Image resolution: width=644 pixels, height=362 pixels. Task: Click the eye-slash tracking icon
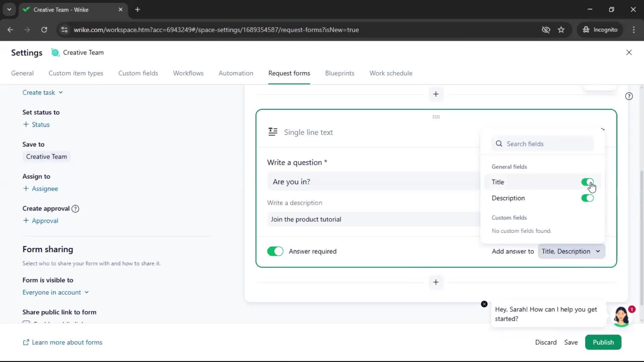click(546, 30)
